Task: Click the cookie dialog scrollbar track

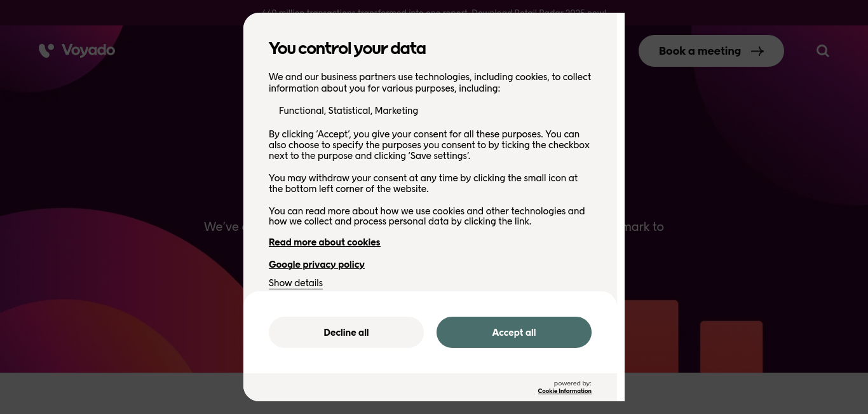Action: [x=621, y=207]
